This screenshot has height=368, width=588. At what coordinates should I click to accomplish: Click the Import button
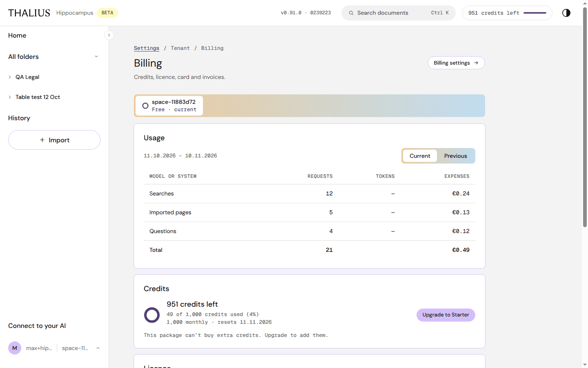click(54, 140)
